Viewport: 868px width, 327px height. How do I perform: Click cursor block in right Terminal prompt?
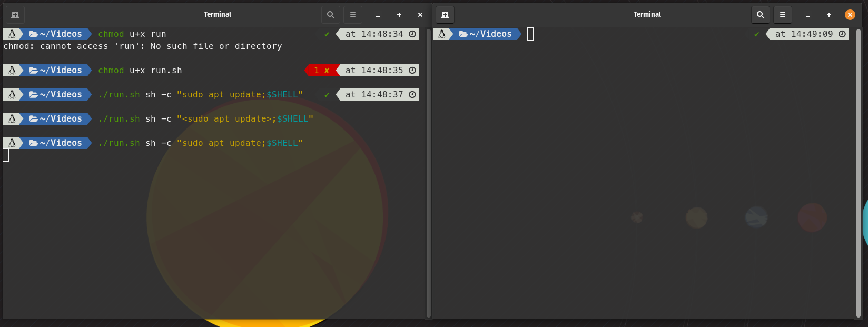click(x=530, y=34)
